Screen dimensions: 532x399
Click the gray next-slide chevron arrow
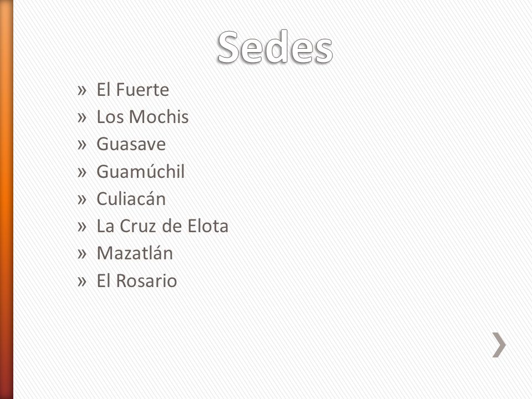point(499,345)
